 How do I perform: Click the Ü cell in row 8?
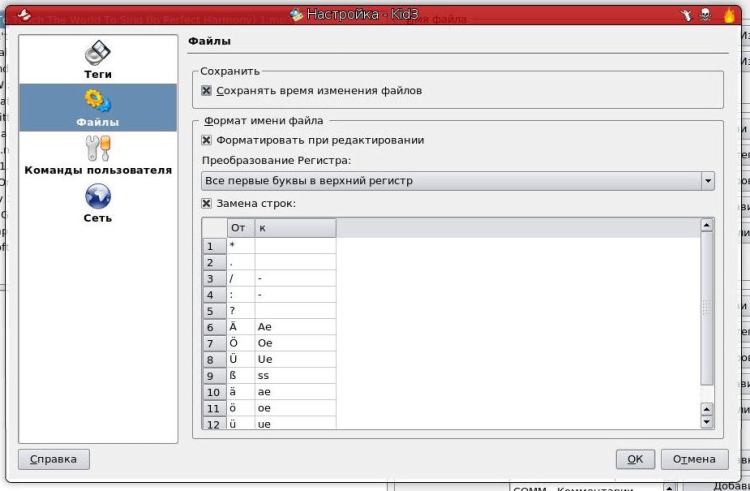click(241, 360)
